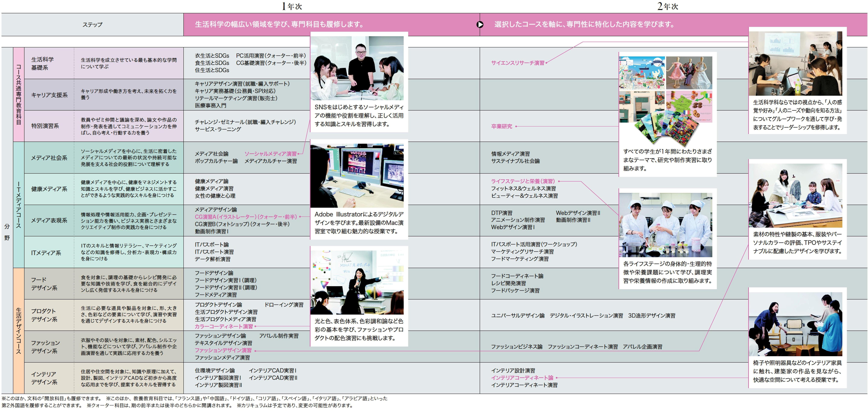Click the '生活科学基礎系' row label

coord(42,63)
